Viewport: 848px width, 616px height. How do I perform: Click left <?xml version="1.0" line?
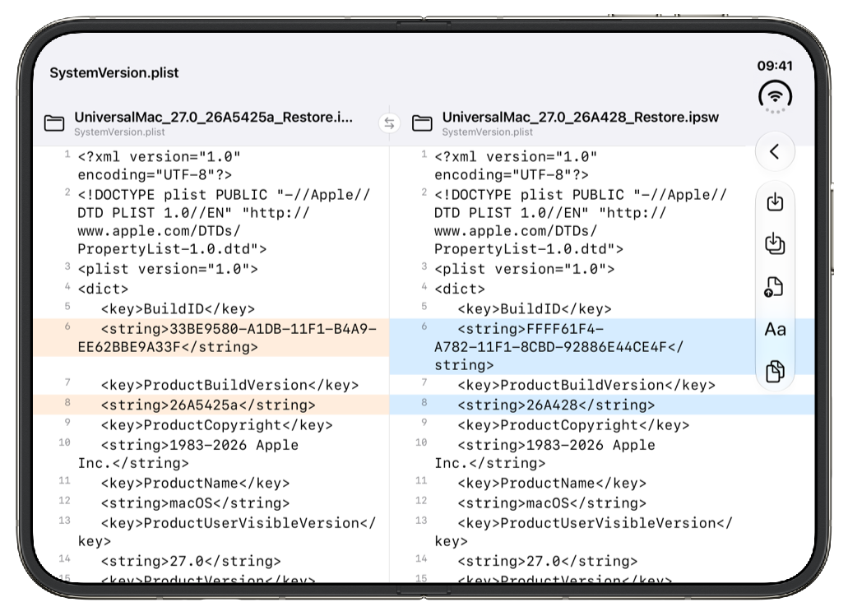pyautogui.click(x=159, y=165)
